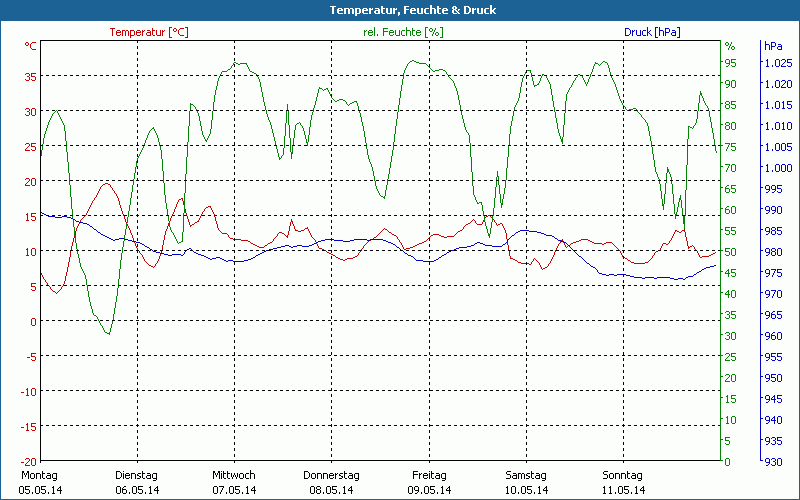Click the red '25' temperature axis value

[x=31, y=146]
